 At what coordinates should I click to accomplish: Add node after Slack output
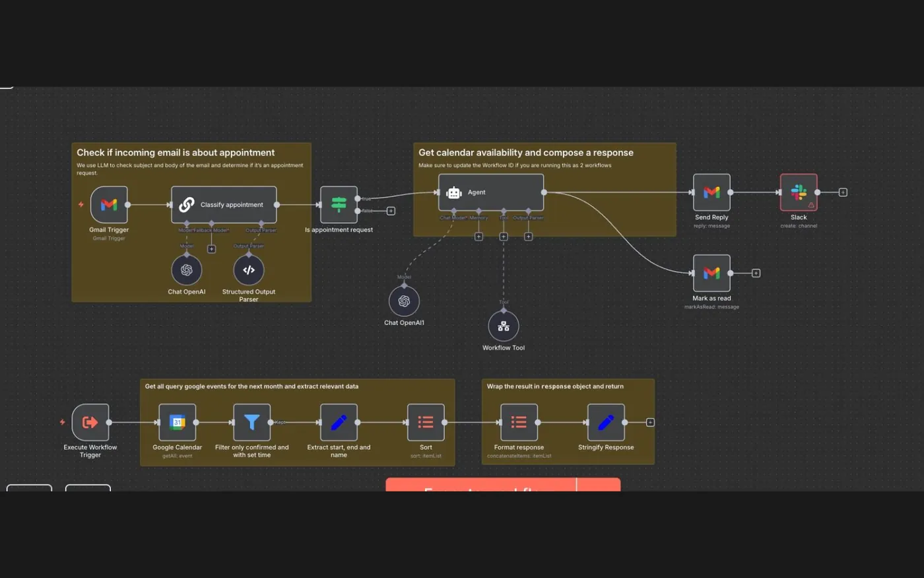pyautogui.click(x=843, y=192)
